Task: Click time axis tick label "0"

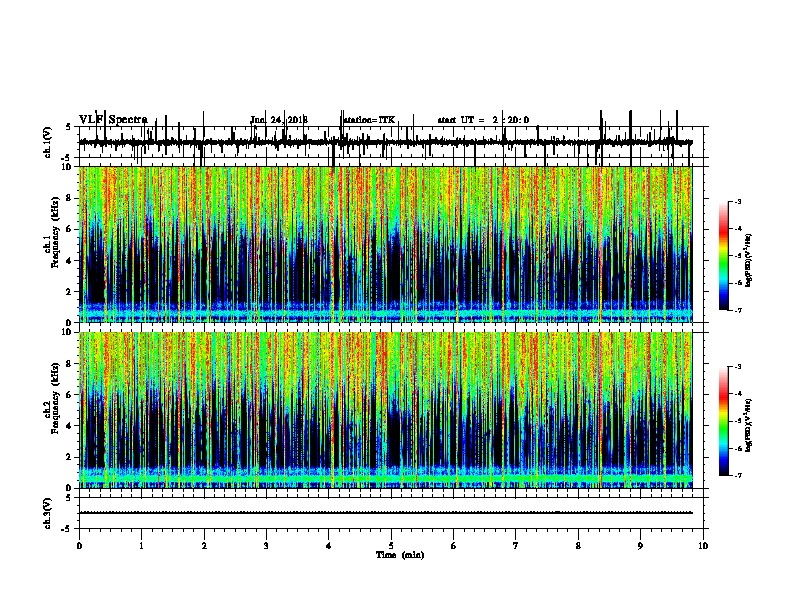Action: 79,546
